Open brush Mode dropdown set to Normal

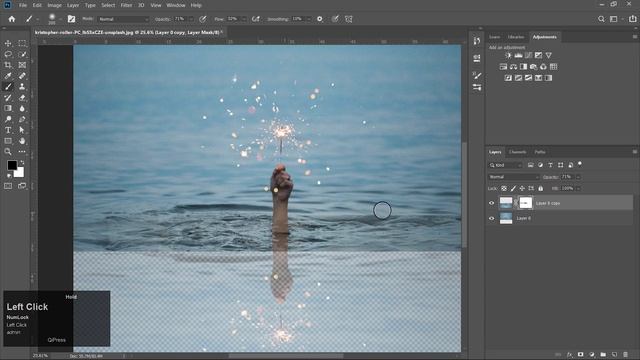click(x=124, y=19)
